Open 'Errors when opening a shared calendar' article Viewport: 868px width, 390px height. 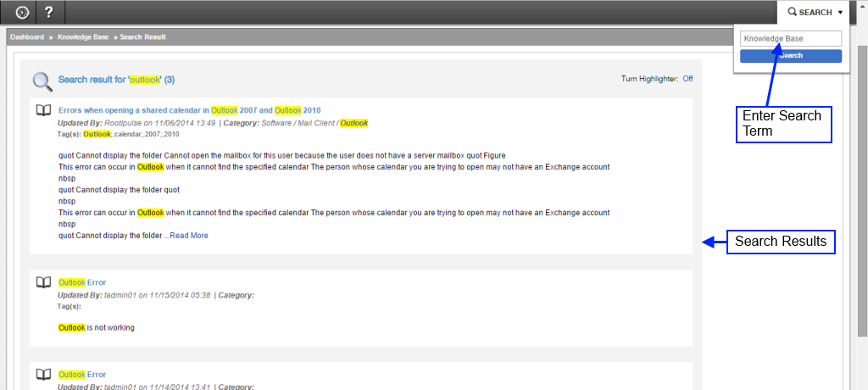coord(189,110)
